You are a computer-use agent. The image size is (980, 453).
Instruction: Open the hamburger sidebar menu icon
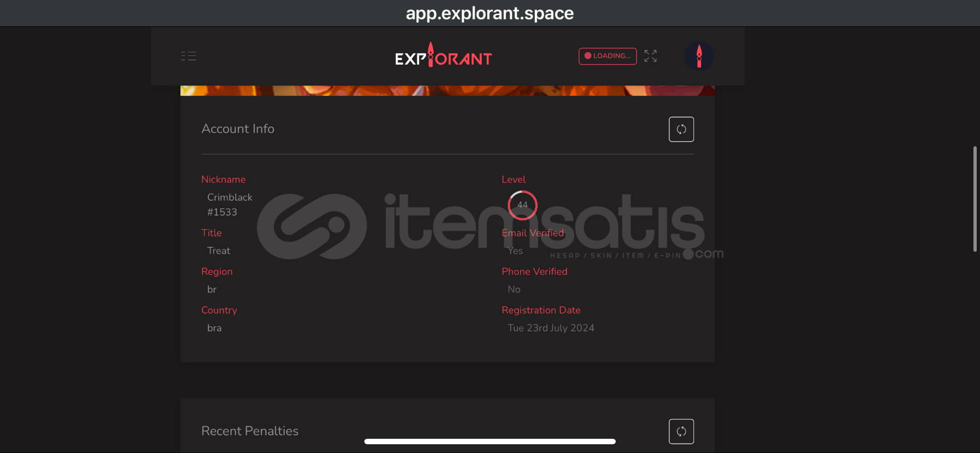click(x=189, y=56)
